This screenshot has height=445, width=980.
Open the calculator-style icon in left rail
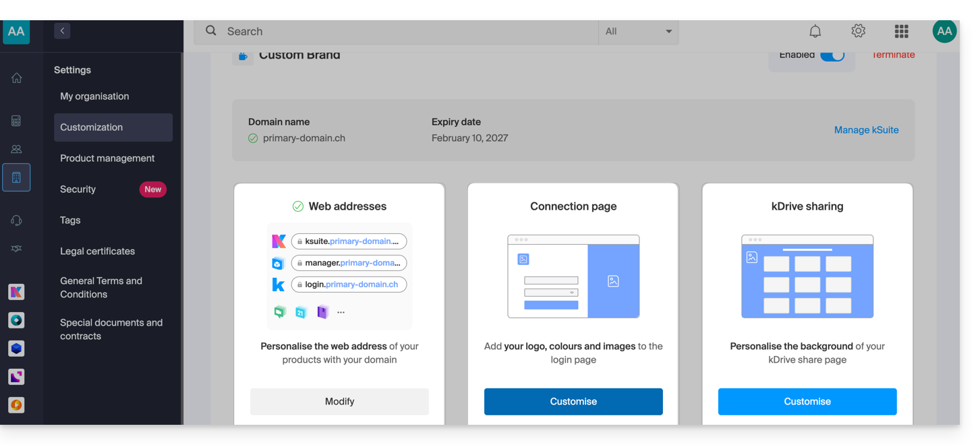click(x=16, y=121)
